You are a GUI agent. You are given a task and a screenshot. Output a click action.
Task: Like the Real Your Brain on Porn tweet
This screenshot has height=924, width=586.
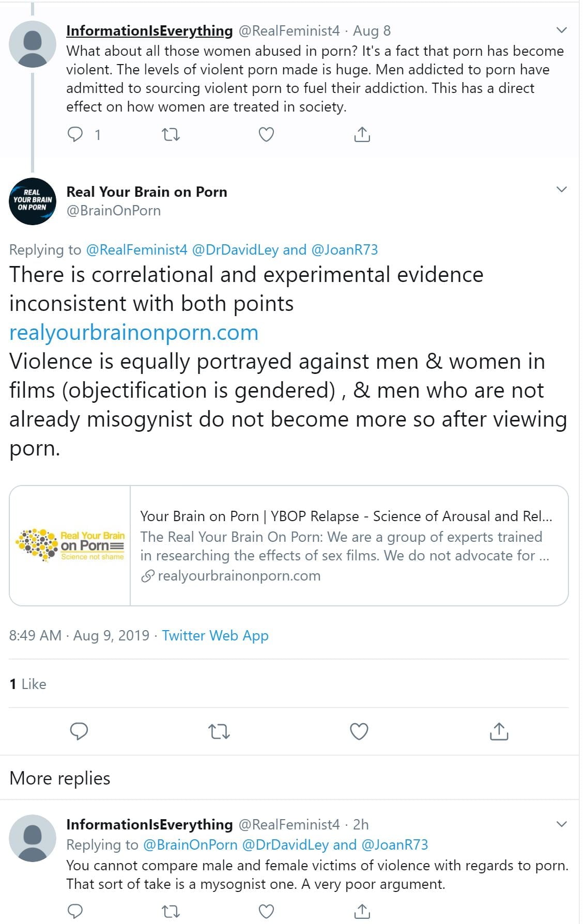click(359, 731)
